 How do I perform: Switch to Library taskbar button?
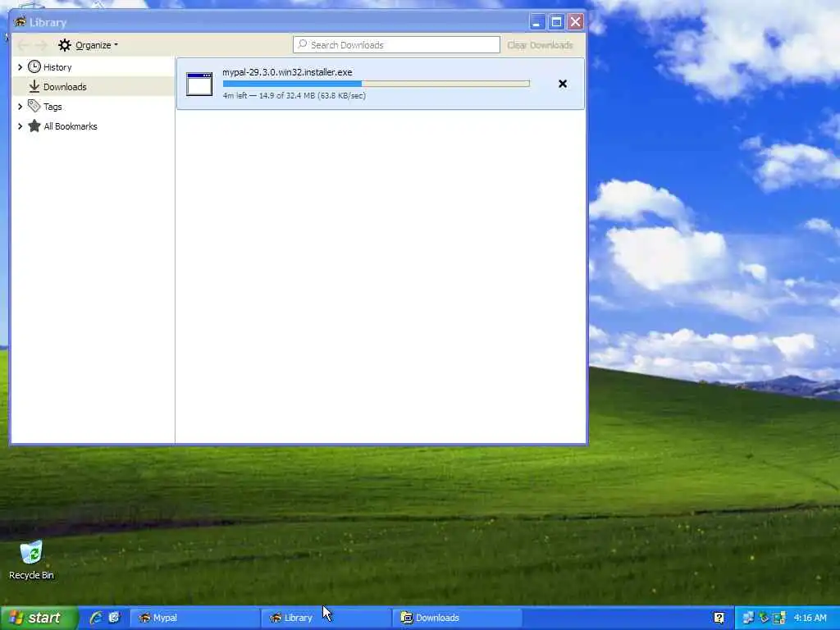pos(326,618)
